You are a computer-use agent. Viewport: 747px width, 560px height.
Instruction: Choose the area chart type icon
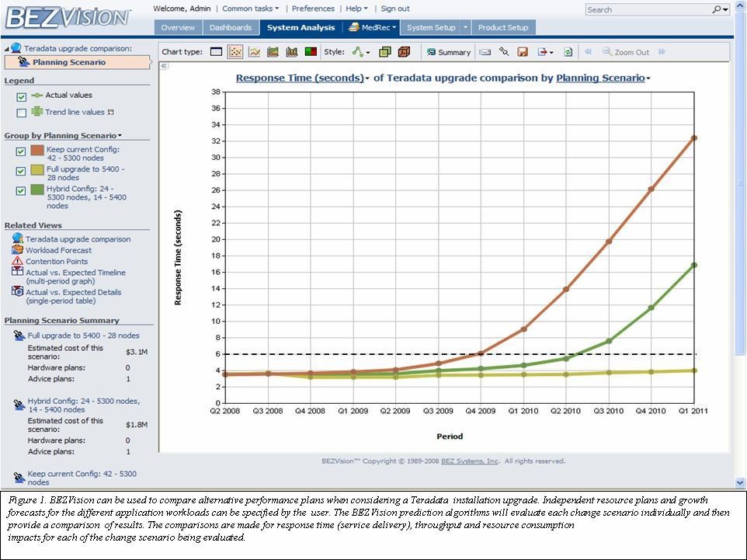pos(273,52)
